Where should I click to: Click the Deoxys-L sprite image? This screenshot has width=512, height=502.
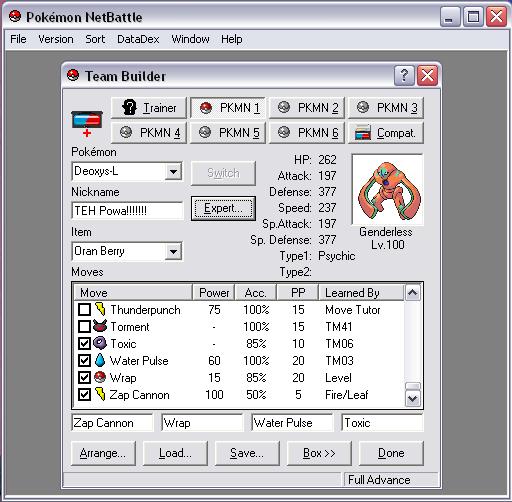(x=388, y=189)
